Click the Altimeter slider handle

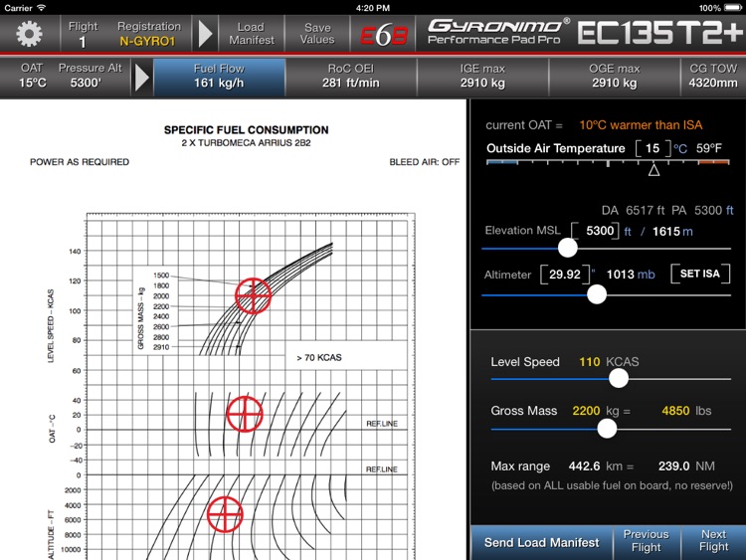pyautogui.click(x=597, y=294)
